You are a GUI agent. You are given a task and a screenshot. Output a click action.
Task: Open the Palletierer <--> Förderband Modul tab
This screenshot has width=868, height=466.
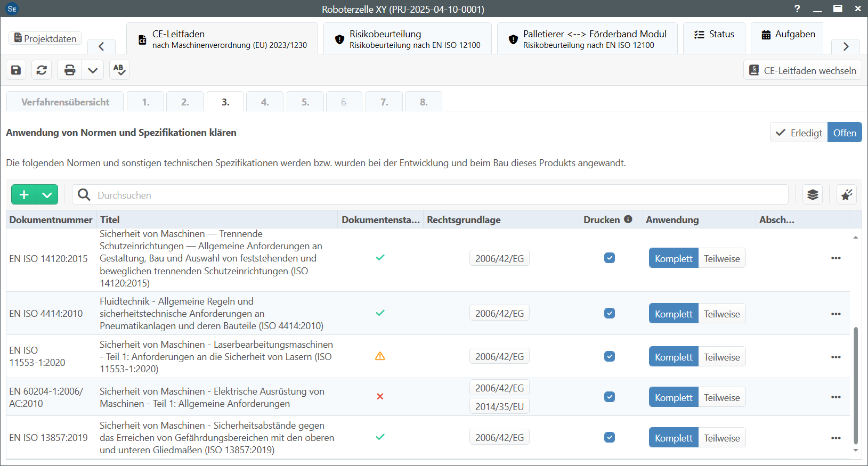(x=587, y=39)
